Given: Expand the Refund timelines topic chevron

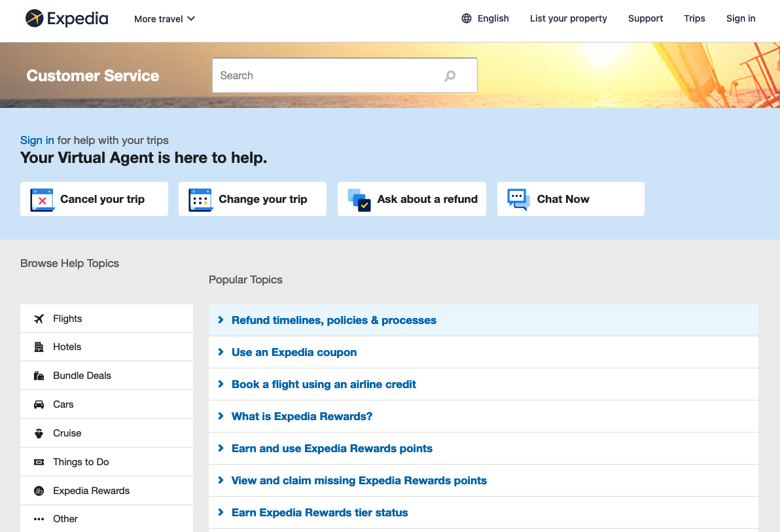Looking at the screenshot, I should coord(221,320).
